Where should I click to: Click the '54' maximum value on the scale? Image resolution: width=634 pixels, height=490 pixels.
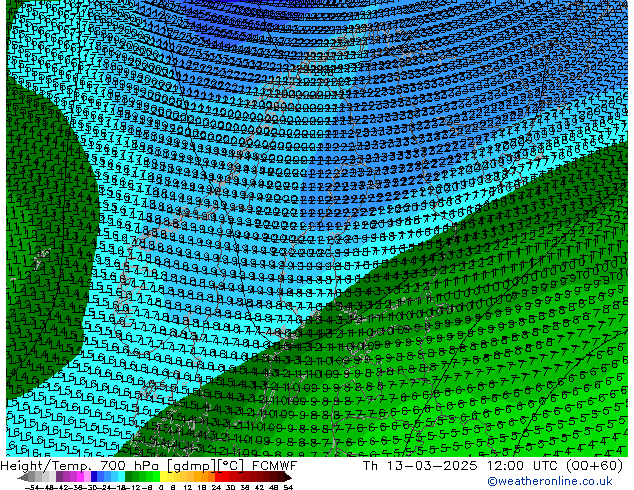[288, 487]
